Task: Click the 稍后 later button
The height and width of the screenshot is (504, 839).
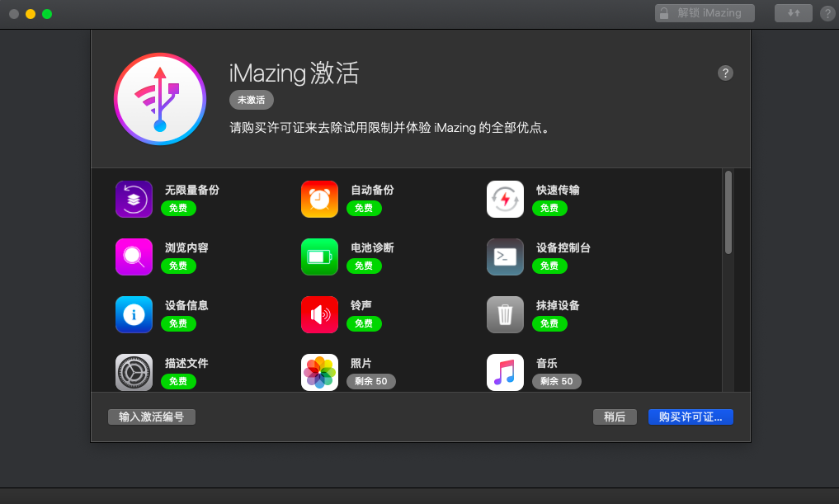Action: (x=615, y=417)
